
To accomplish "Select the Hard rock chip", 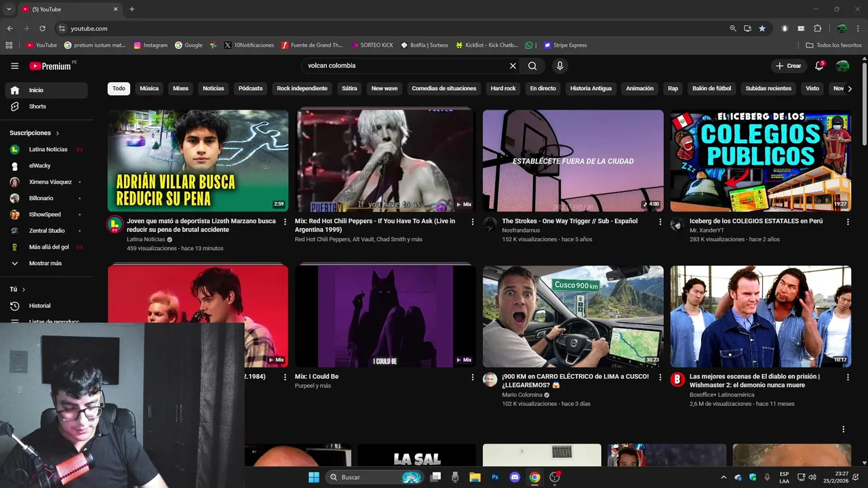I will click(503, 88).
